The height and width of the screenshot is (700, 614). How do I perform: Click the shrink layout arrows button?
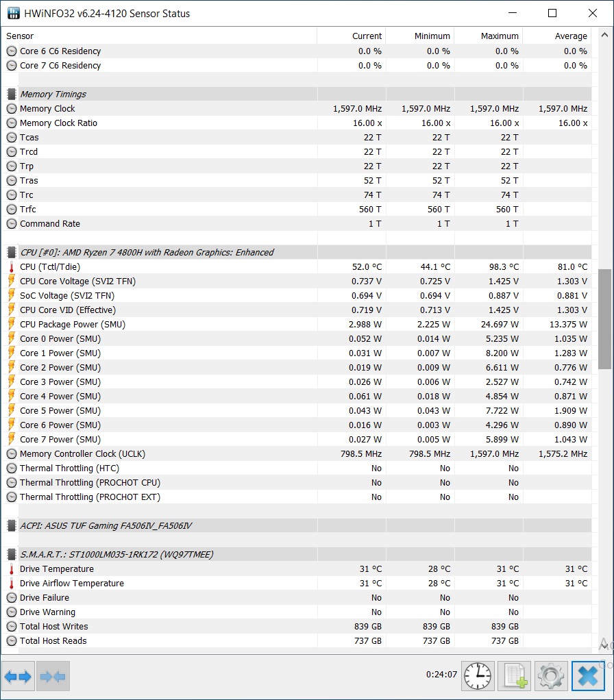pyautogui.click(x=53, y=676)
